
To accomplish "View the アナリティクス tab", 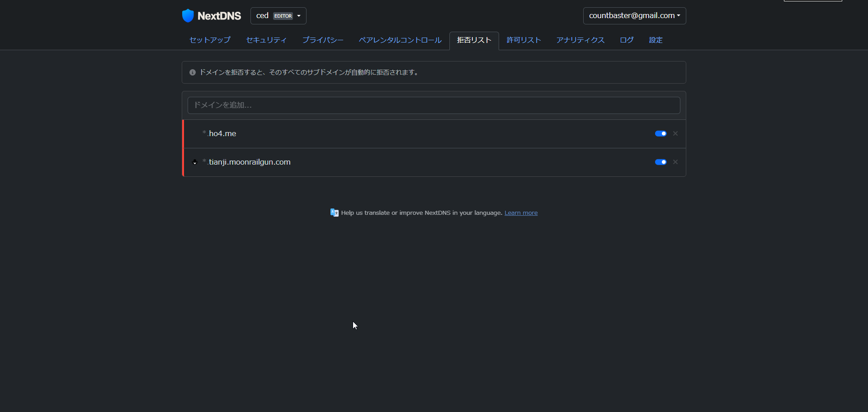I will tap(580, 40).
